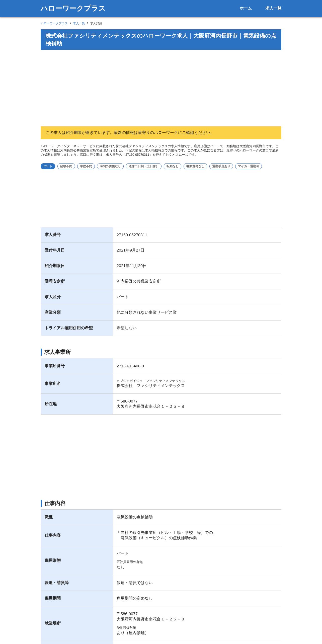Select the 学歴不問 tag
The height and width of the screenshot is (644, 322).
click(86, 166)
